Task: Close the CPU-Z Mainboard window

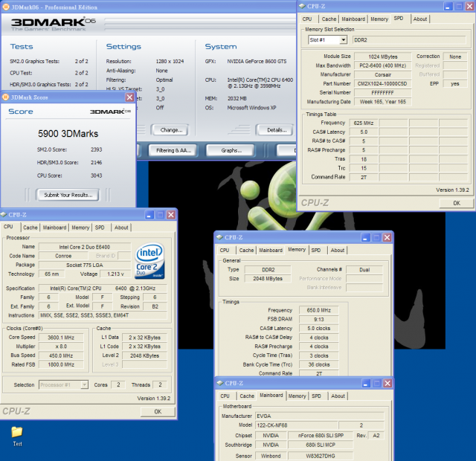Action: [387, 384]
